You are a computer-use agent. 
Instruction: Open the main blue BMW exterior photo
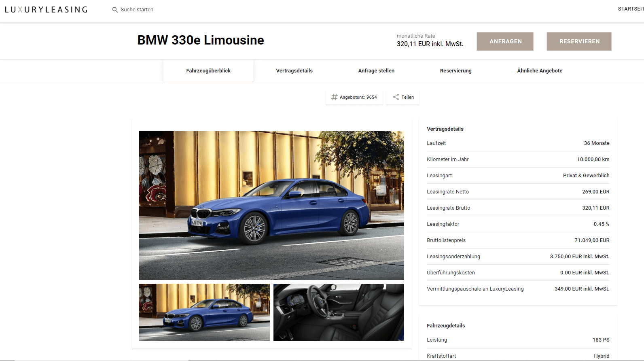point(271,206)
